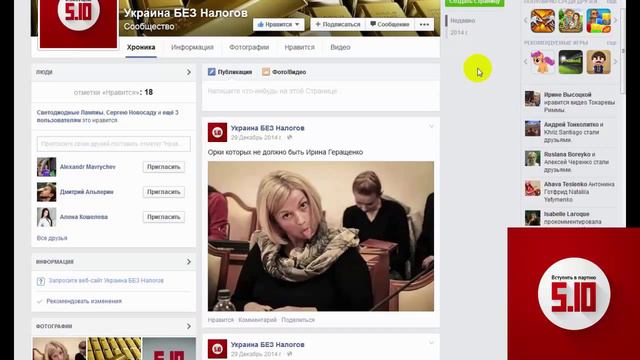
Task: Open gold bars thumbnail in Фотографии section
Action: coord(114,349)
